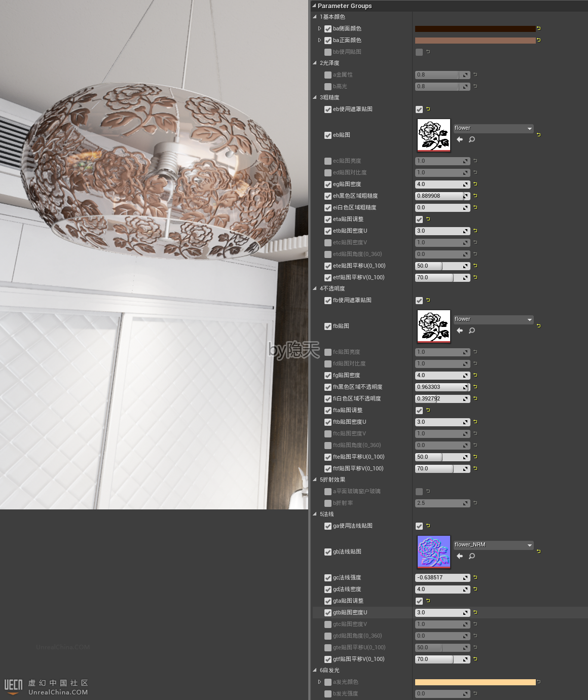
Task: Reset eh黑色区域粗糙度 to its default value
Action: [475, 196]
